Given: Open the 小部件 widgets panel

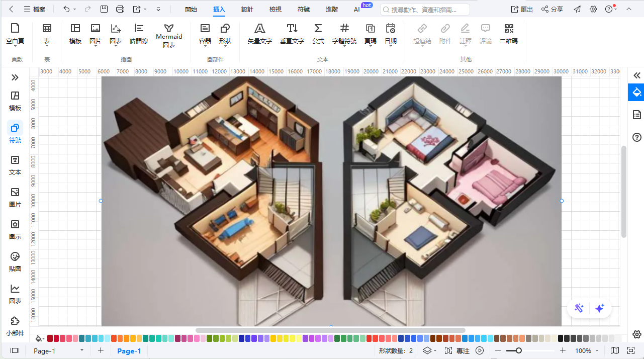Looking at the screenshot, I should [x=15, y=326].
